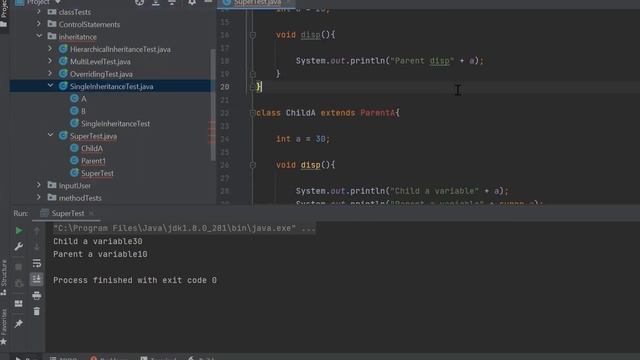Select ChildA class in the tree
Screen dimensions: 640x360
(91, 149)
